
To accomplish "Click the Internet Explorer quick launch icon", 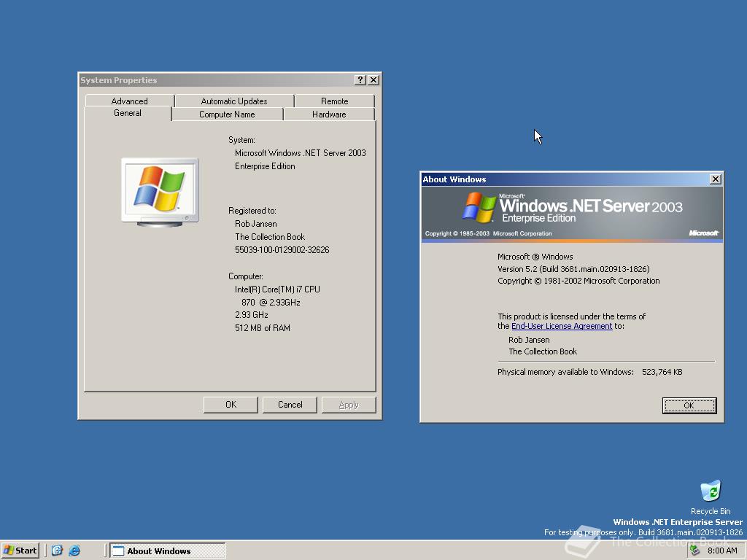I will [x=74, y=551].
